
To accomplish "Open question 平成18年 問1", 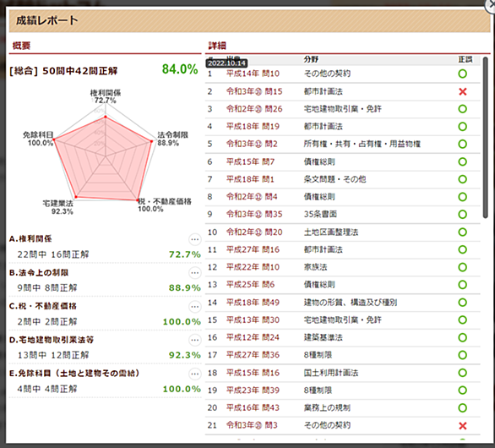I will (250, 179).
